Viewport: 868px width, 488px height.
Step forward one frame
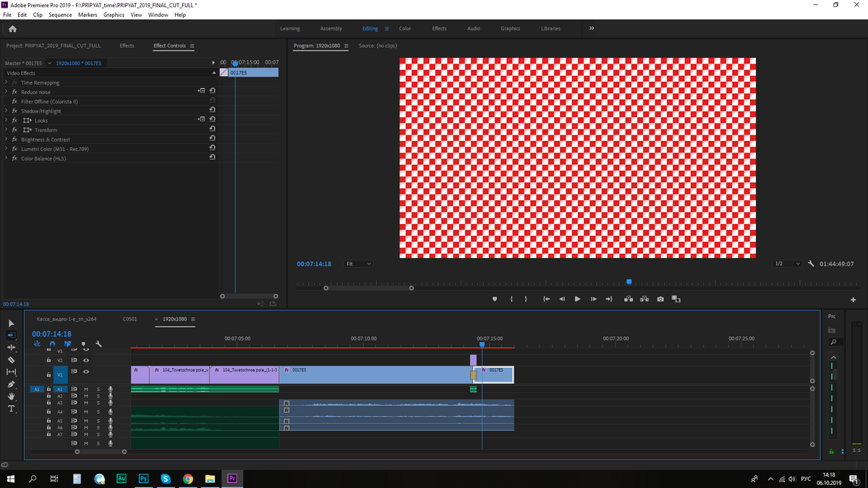594,299
